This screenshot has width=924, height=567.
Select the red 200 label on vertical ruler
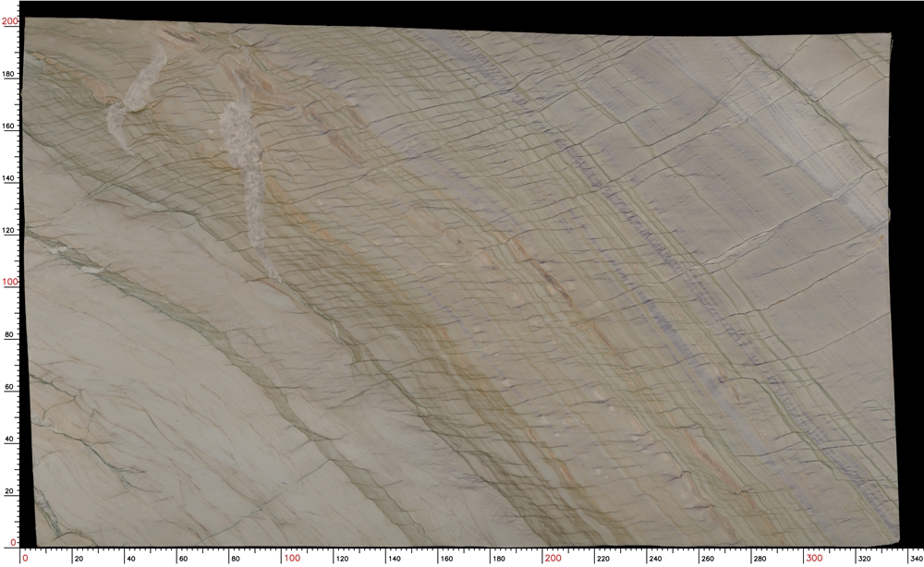tap(10, 21)
